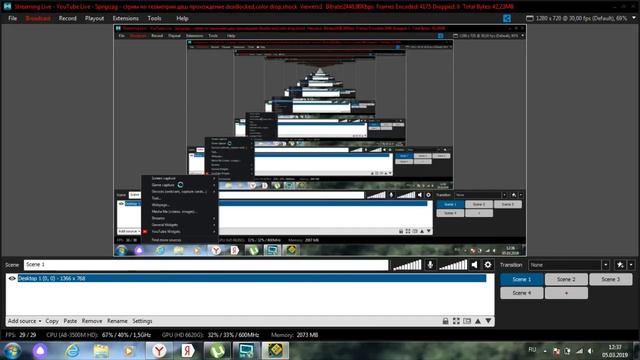Move source up with the up arrow
640x360 pixels.
point(478,321)
